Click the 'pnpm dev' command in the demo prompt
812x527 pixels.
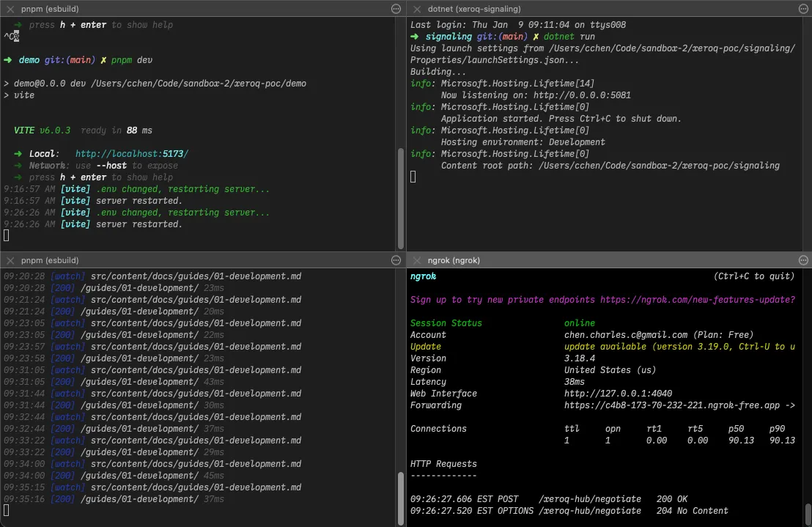point(131,60)
